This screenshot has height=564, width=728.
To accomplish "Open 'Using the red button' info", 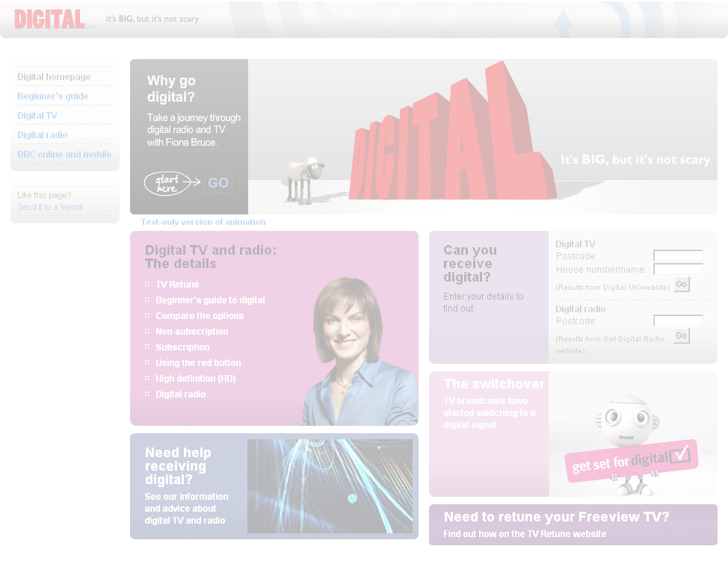I will [197, 362].
